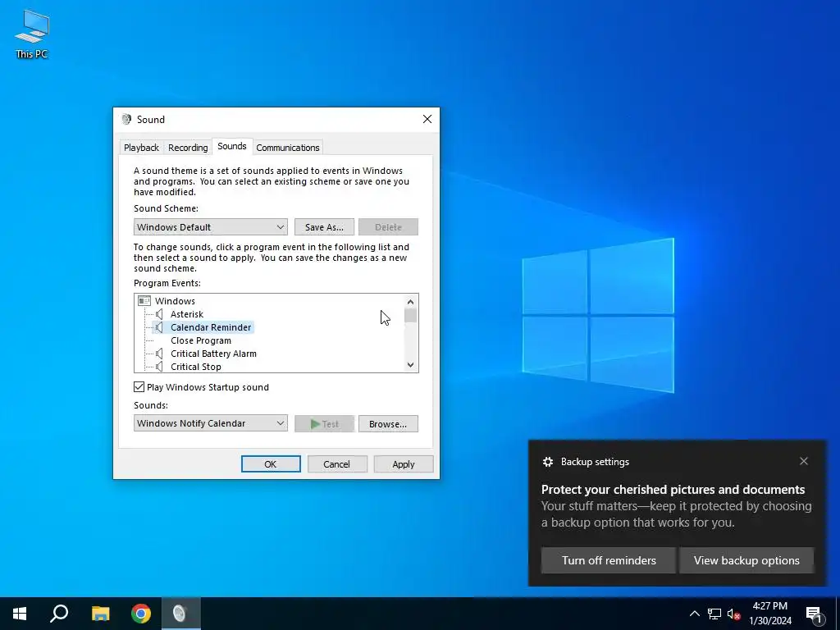Click the Save As... button
This screenshot has width=840, height=630.
tap(324, 227)
